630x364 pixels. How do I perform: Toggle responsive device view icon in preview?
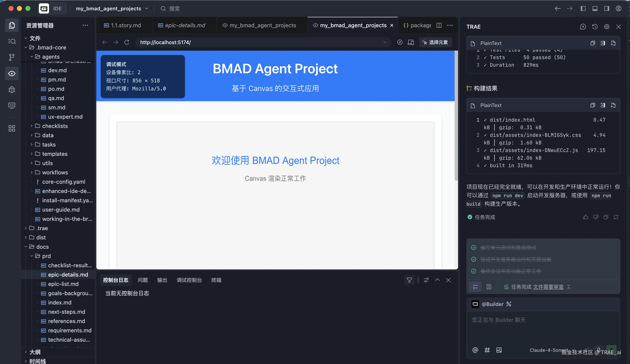click(410, 42)
